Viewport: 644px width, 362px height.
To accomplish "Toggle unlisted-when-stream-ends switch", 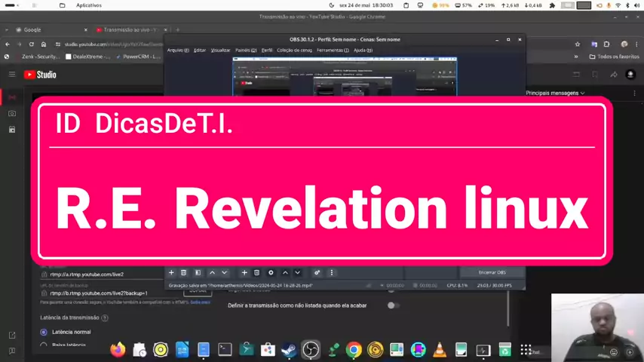I will [392, 305].
